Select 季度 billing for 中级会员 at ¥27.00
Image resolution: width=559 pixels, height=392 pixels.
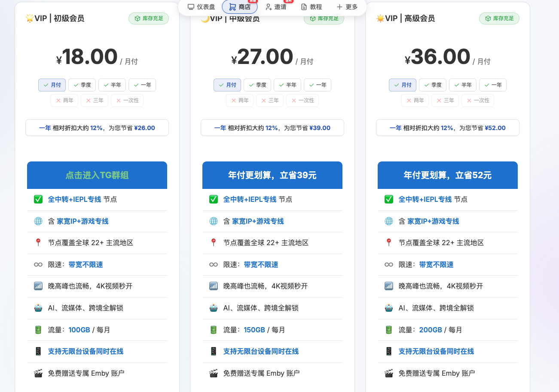coord(257,85)
